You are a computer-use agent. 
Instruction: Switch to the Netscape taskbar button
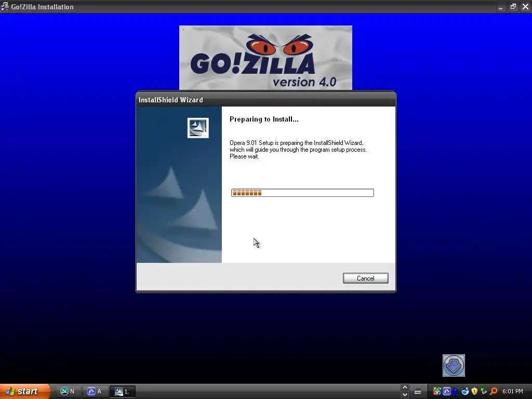(68, 392)
